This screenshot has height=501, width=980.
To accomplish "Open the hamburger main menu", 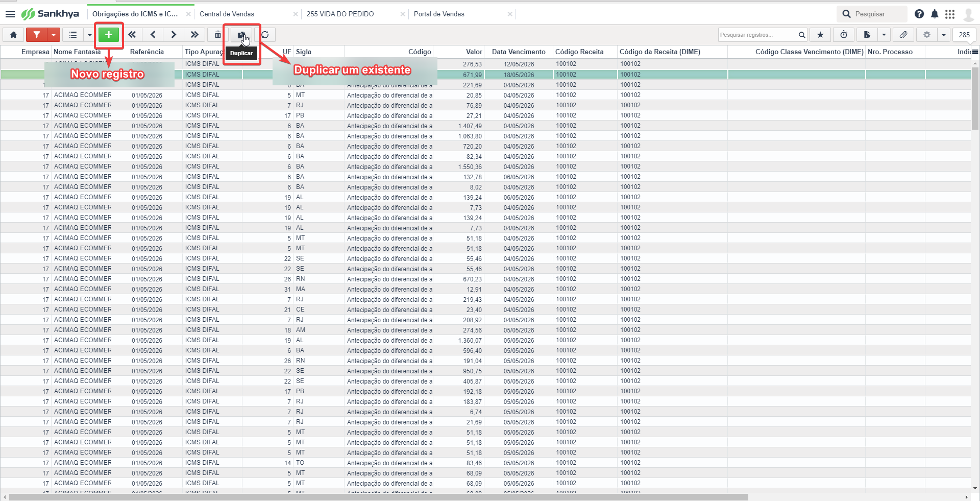I will [x=10, y=14].
